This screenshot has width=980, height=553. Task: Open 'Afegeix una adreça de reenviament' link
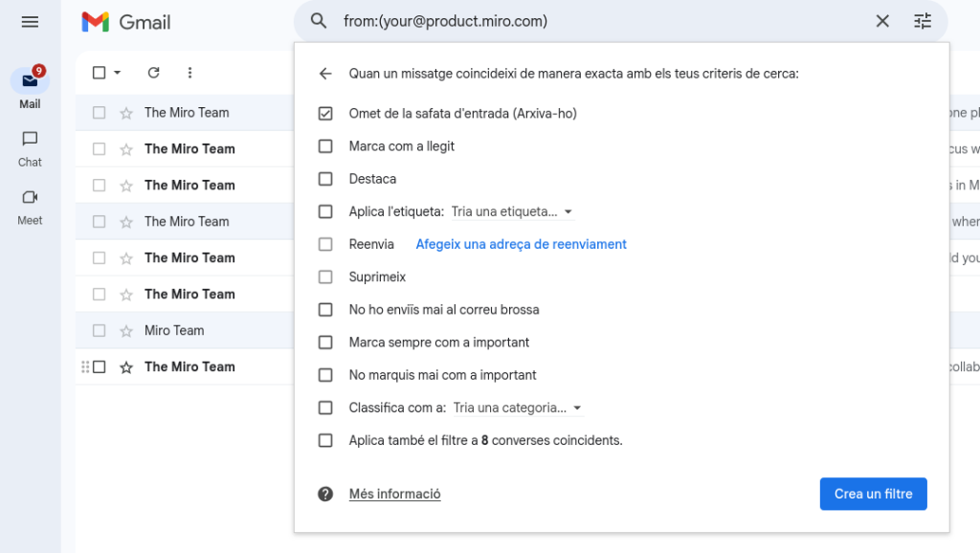tap(521, 244)
